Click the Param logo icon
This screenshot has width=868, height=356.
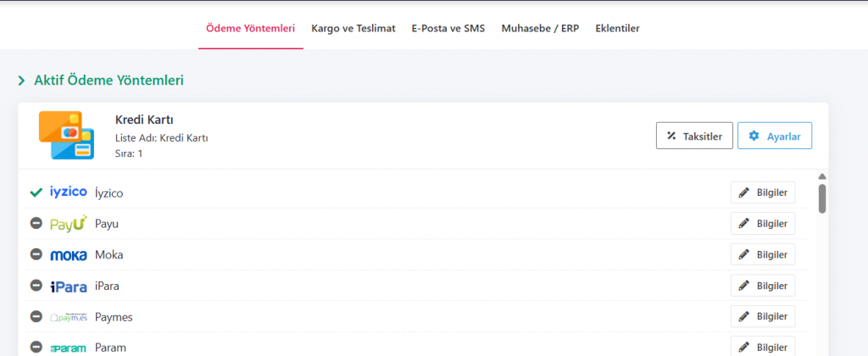(x=69, y=348)
